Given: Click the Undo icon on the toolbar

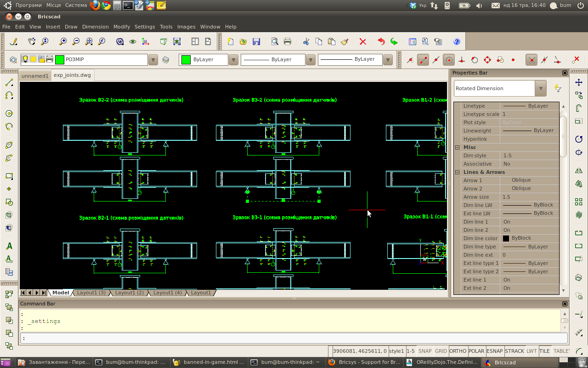Looking at the screenshot, I should [x=380, y=41].
